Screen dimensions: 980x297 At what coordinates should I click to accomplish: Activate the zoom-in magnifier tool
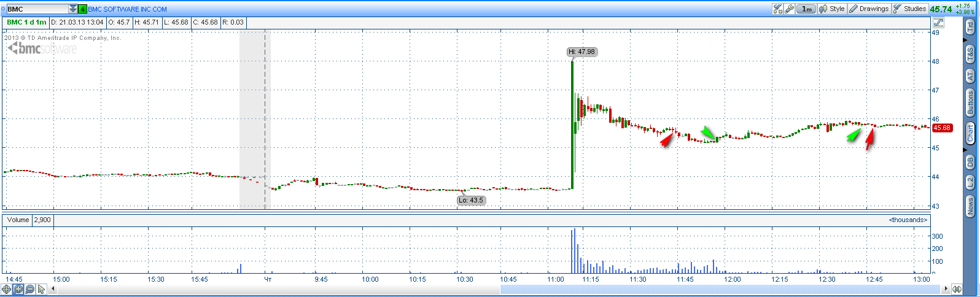click(x=18, y=289)
